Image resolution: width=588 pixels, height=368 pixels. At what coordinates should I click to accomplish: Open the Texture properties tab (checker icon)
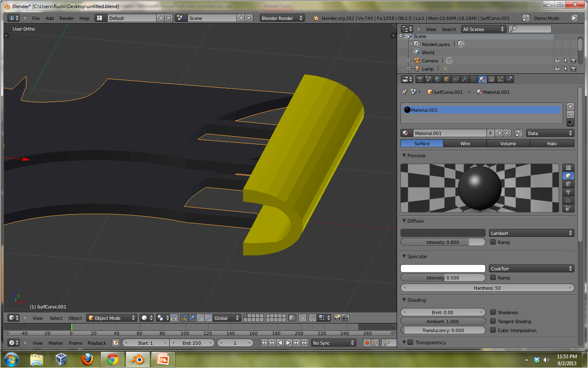(491, 79)
